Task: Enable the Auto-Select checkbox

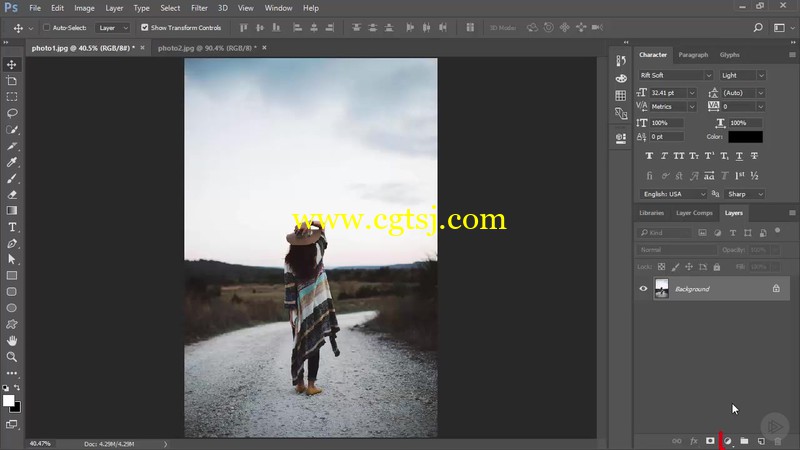Action: tap(46, 28)
